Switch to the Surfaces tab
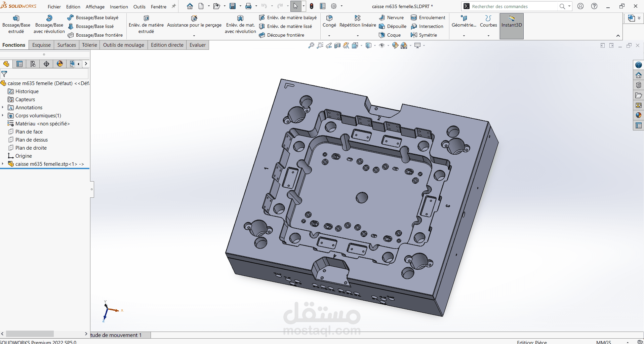The image size is (644, 344). [x=67, y=45]
